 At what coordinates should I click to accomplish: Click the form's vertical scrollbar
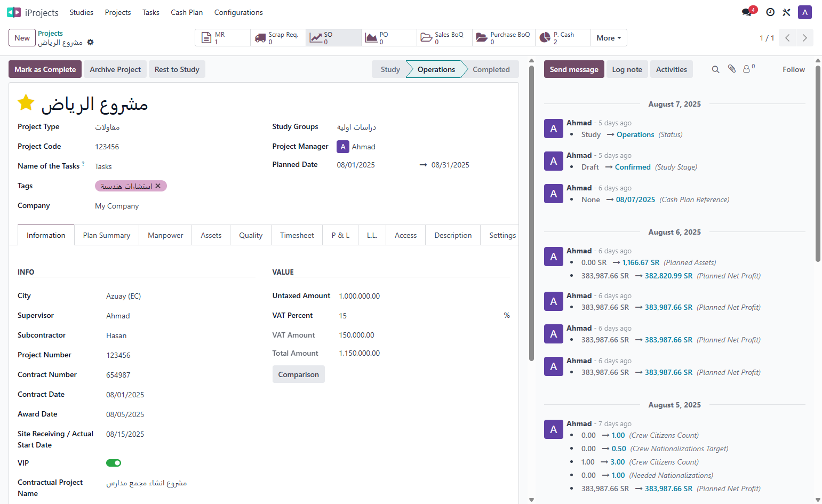(531, 213)
